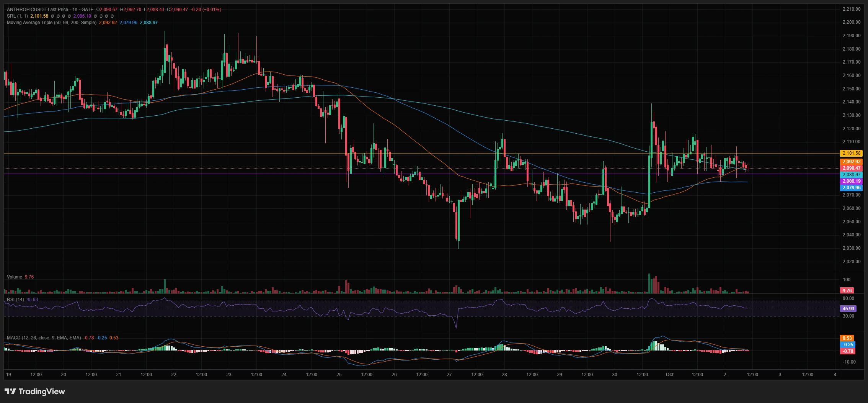
Task: Click the SRL legend value 2,101.58 in yellow
Action: point(39,16)
